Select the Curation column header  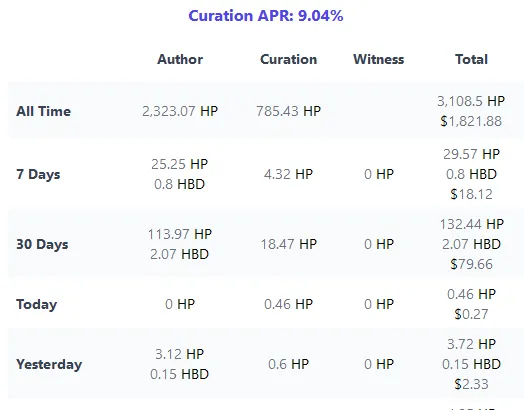(x=288, y=59)
